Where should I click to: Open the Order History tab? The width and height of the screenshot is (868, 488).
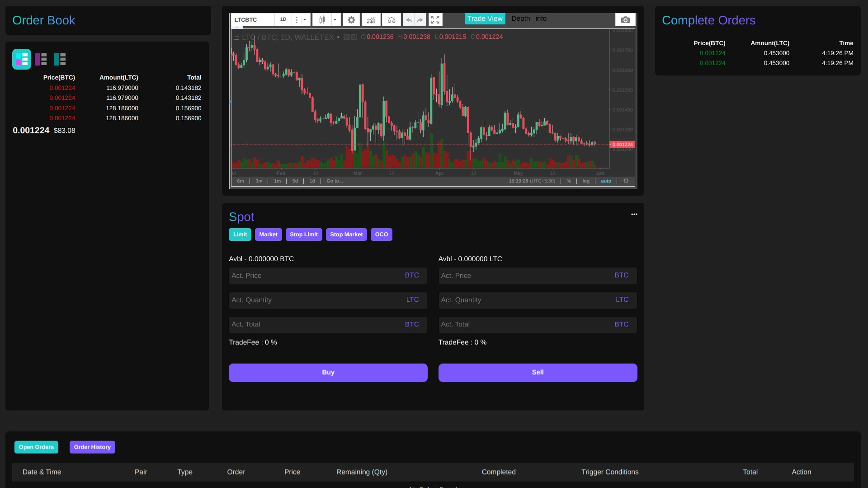[x=92, y=447]
